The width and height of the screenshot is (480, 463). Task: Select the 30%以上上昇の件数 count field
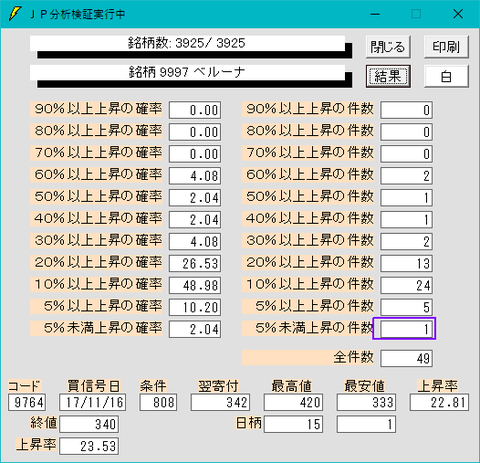coord(407,242)
